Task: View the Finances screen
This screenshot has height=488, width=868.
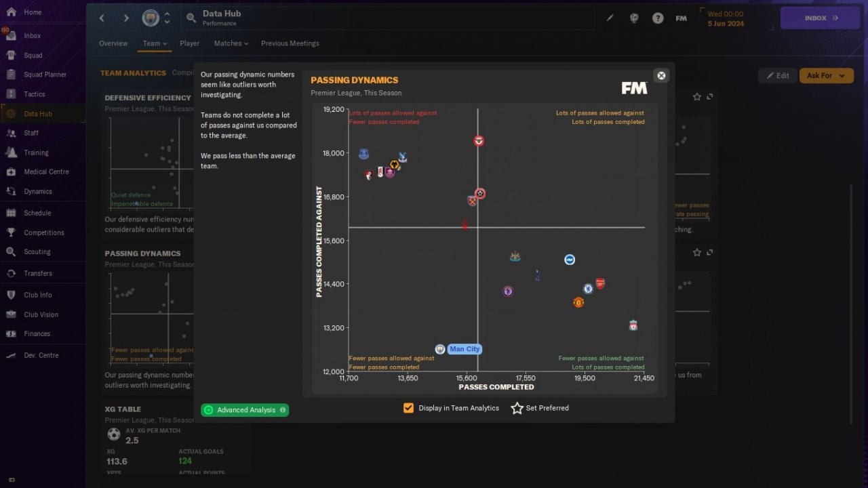Action: [37, 333]
